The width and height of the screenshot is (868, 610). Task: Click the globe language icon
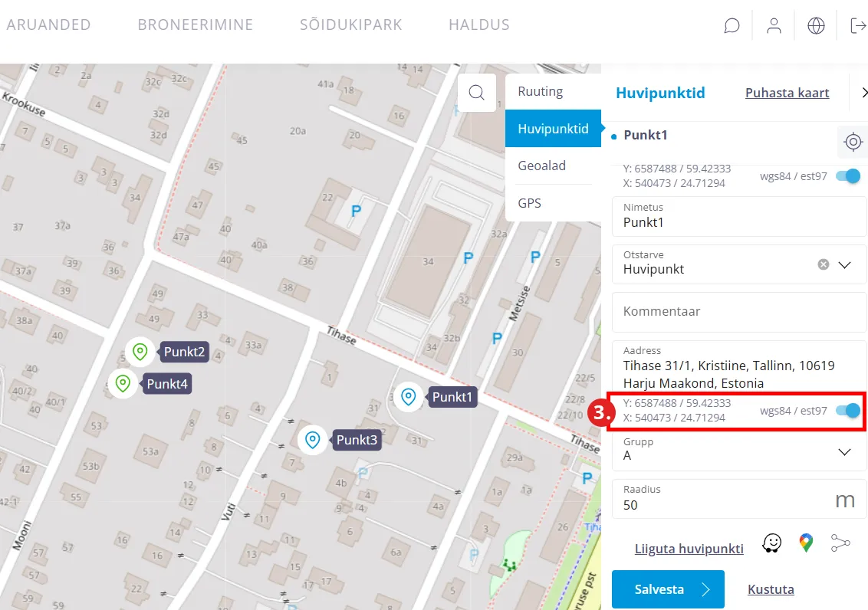click(x=816, y=26)
